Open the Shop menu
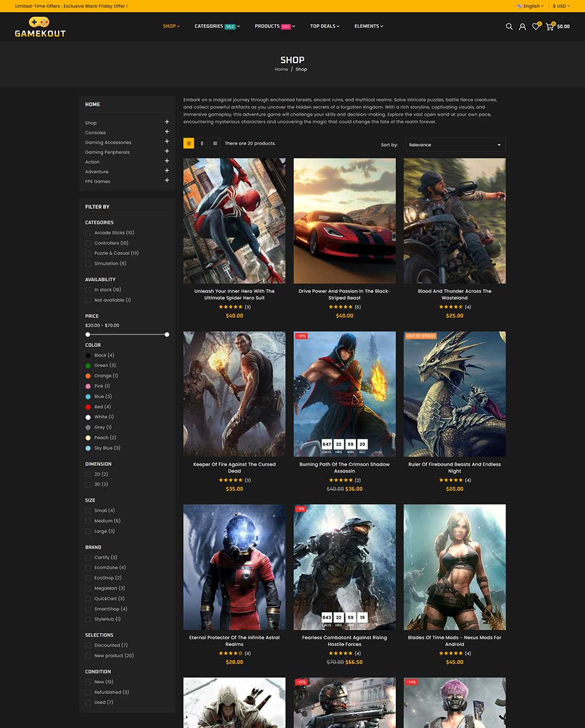This screenshot has height=728, width=585. point(172,26)
